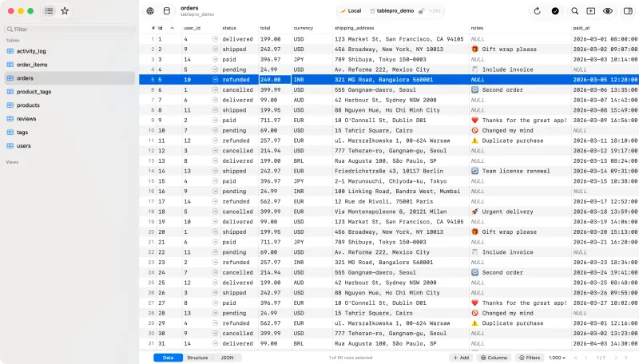Viewport: 639px width, 364px height.
Task: Toggle the tables list view icon in sidebar
Action: [x=49, y=11]
